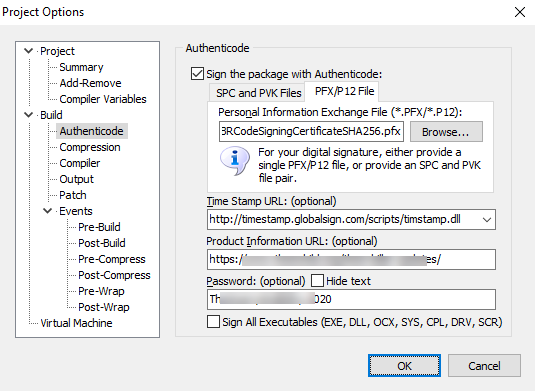Select Virtual Machine in the tree

(76, 323)
